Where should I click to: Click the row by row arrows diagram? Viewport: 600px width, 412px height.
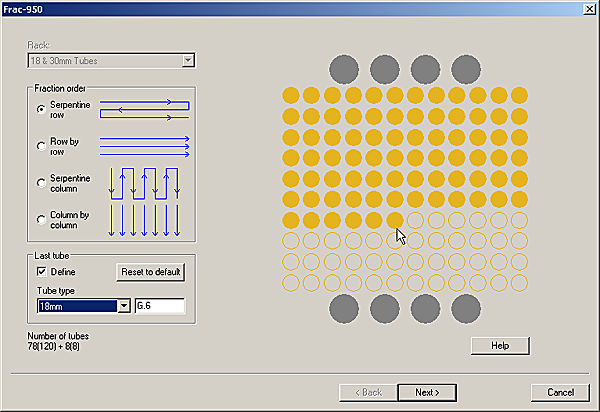pos(145,147)
